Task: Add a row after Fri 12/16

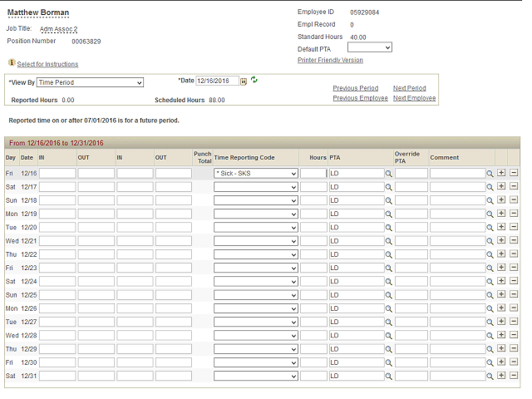Action: tap(501, 174)
